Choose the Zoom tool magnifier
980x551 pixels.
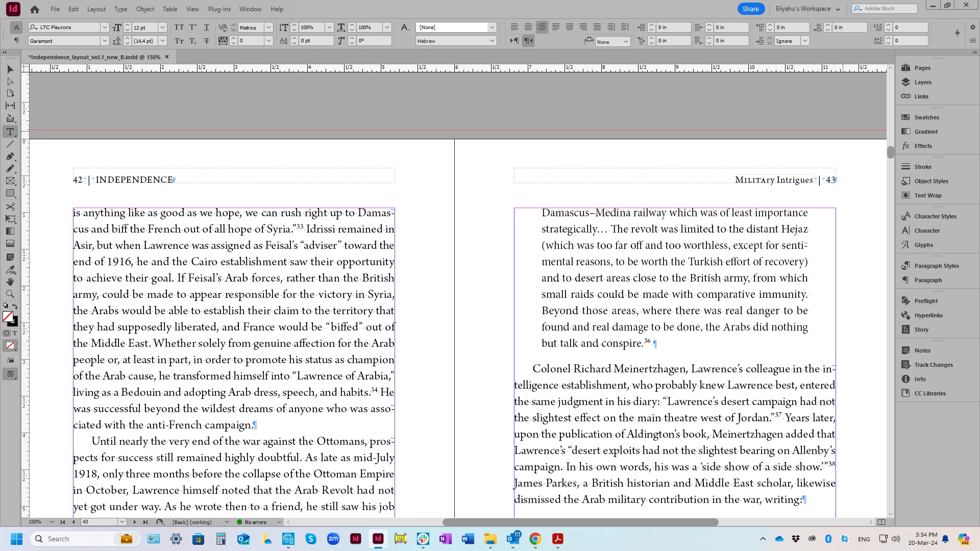pyautogui.click(x=10, y=294)
